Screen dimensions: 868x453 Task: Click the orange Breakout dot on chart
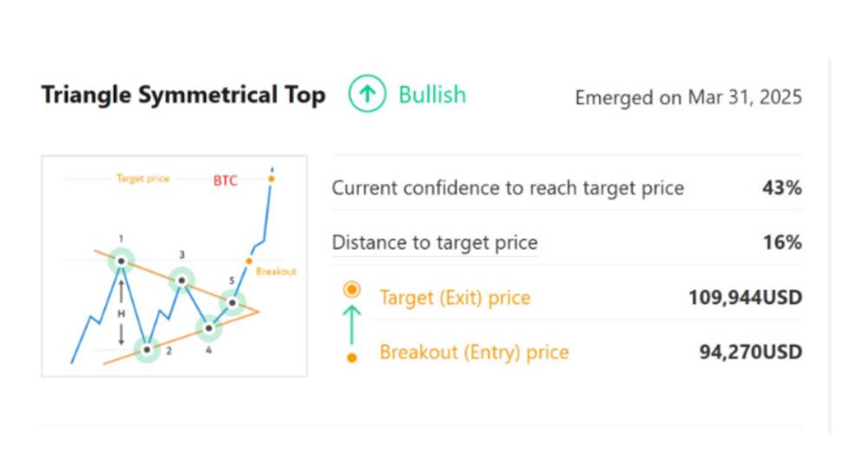[x=249, y=261]
